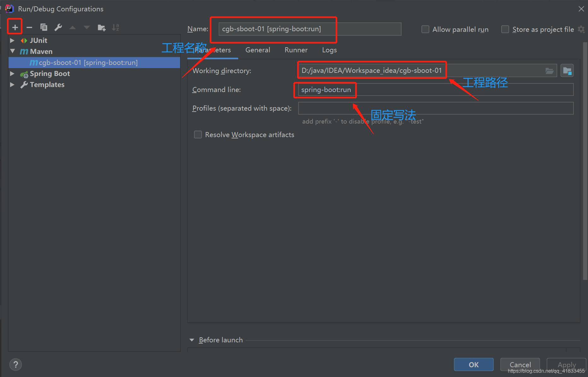Expand the Spring Boot node
Image resolution: width=588 pixels, height=377 pixels.
pyautogui.click(x=12, y=73)
